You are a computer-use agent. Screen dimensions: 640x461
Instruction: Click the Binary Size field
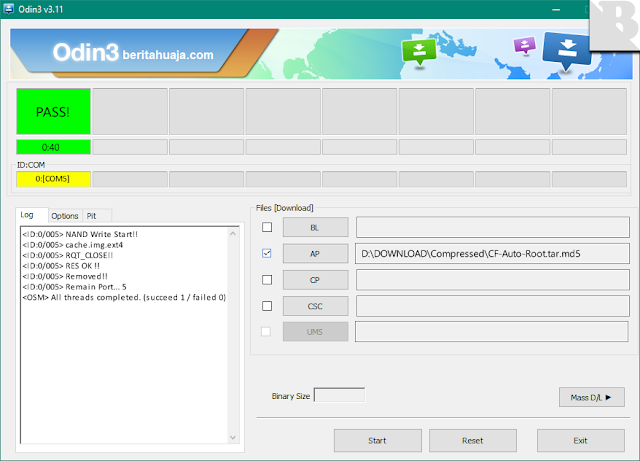[339, 395]
